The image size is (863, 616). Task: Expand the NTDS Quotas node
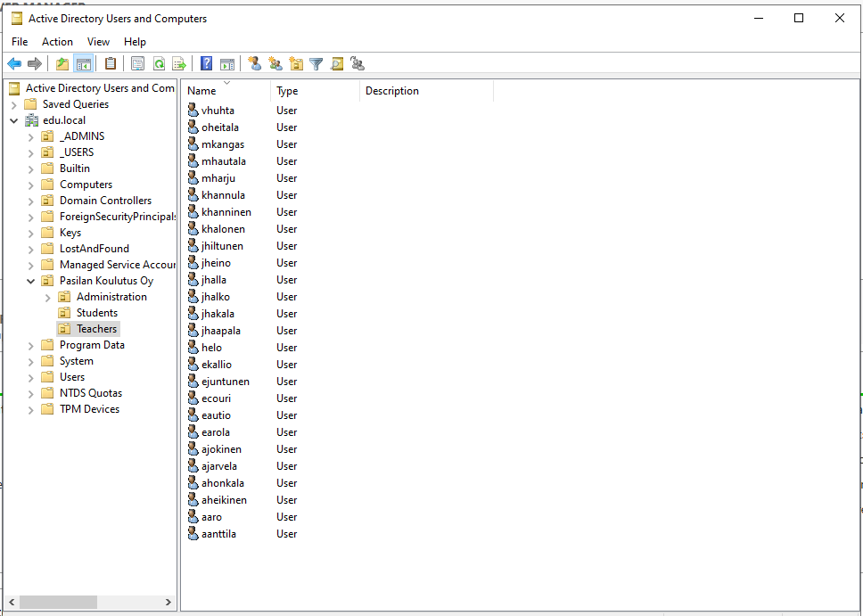(x=31, y=394)
